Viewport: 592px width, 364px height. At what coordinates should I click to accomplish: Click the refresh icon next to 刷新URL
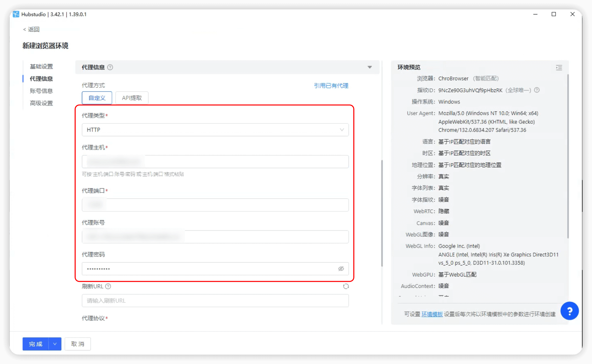(x=346, y=286)
